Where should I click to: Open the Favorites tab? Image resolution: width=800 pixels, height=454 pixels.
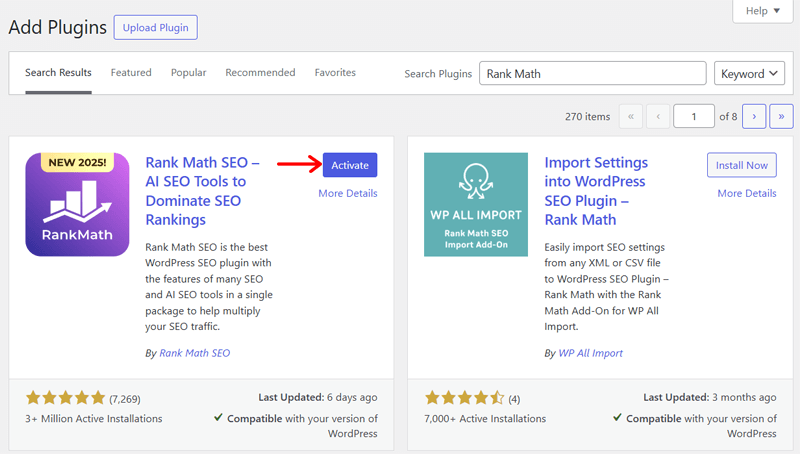click(x=335, y=73)
